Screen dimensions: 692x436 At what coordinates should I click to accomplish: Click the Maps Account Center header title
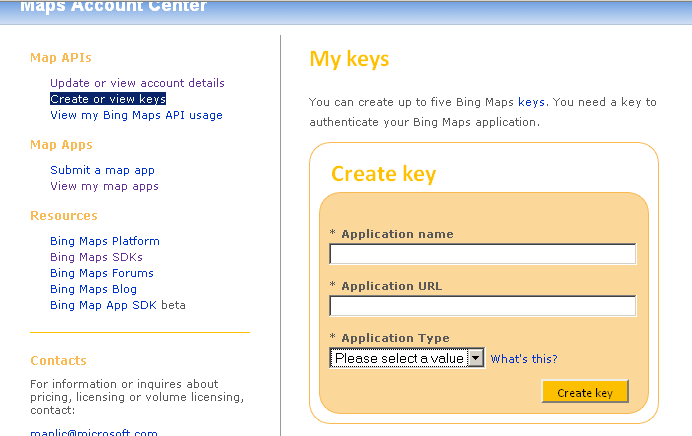tap(113, 6)
